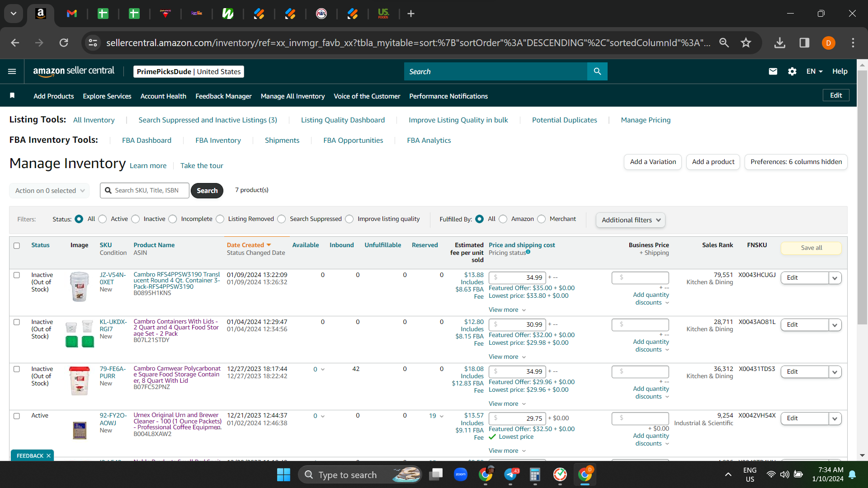Click the dark Search button beside SKU field
Screen dimensions: 868x488
(207, 191)
